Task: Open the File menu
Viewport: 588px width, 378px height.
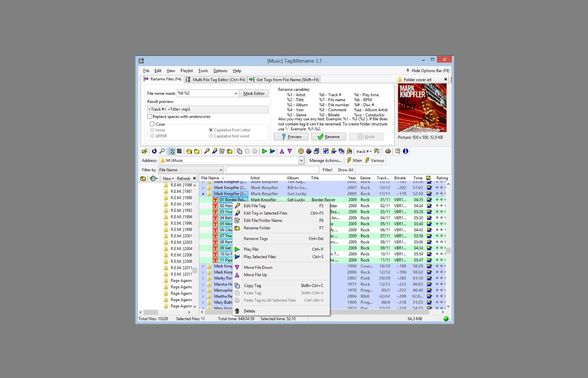Action: pos(146,71)
